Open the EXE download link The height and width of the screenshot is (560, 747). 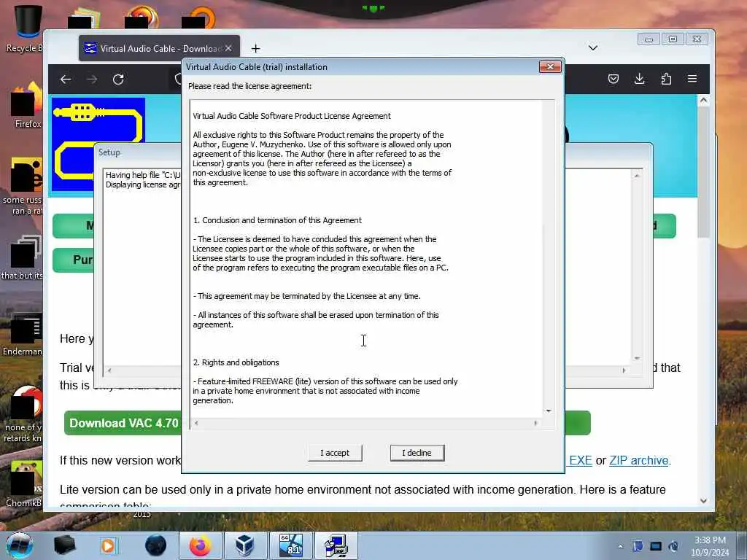point(580,461)
